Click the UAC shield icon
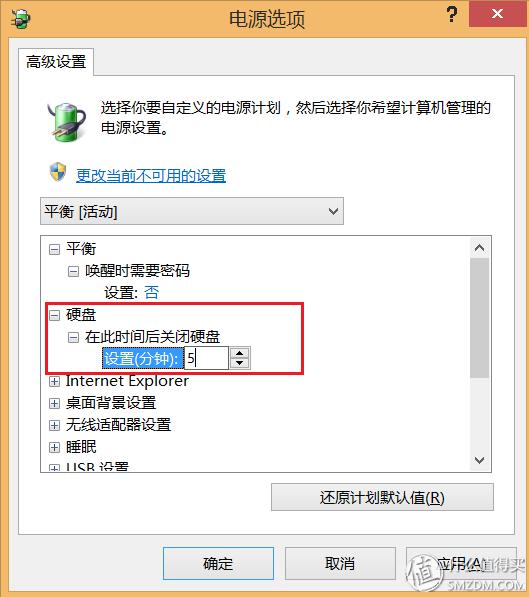 click(x=58, y=172)
